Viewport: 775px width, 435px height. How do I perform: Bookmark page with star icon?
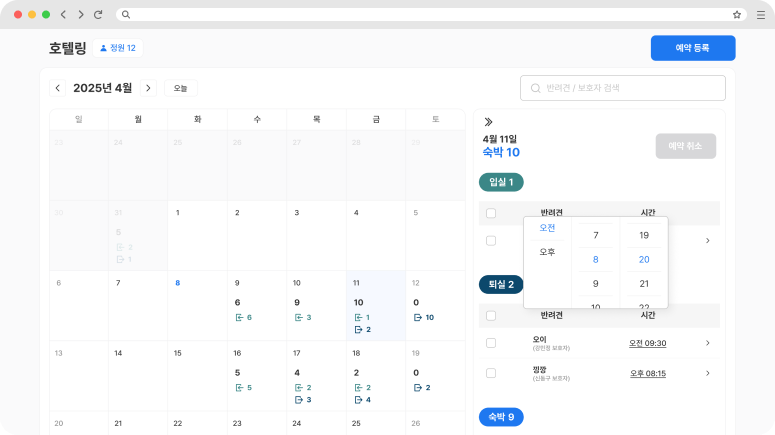click(x=736, y=14)
